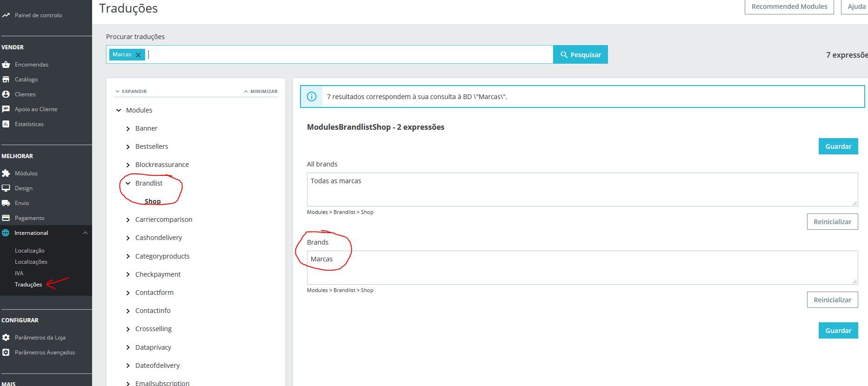868x386 pixels.
Task: Open Recommended Modules
Action: tap(789, 7)
